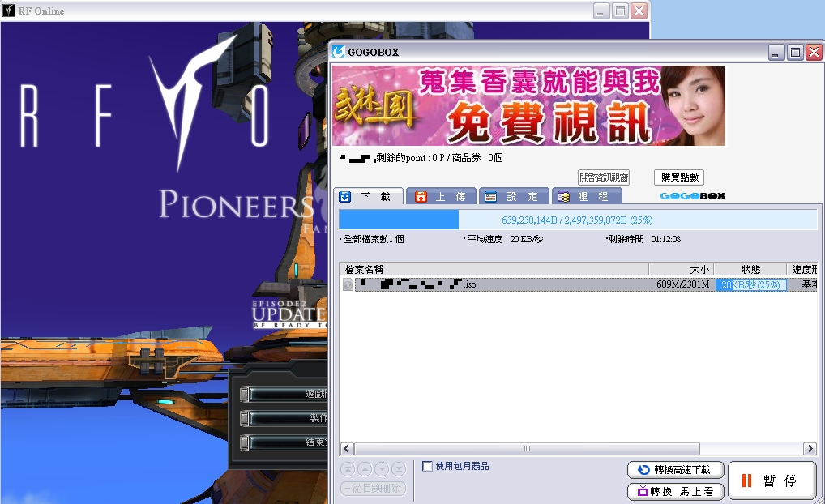Click the 剩餘時間 : 01:12:08 text
Viewport: 825px width, 504px height.
pos(644,239)
